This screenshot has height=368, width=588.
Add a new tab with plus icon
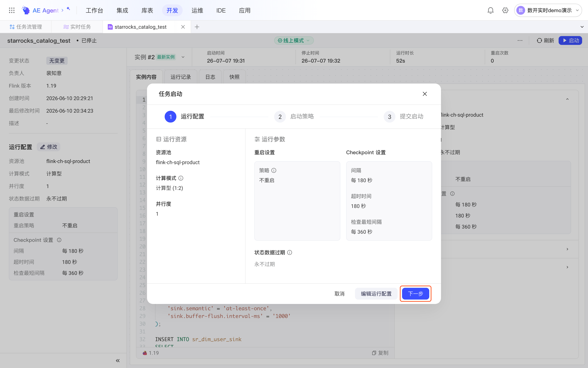coord(197,27)
